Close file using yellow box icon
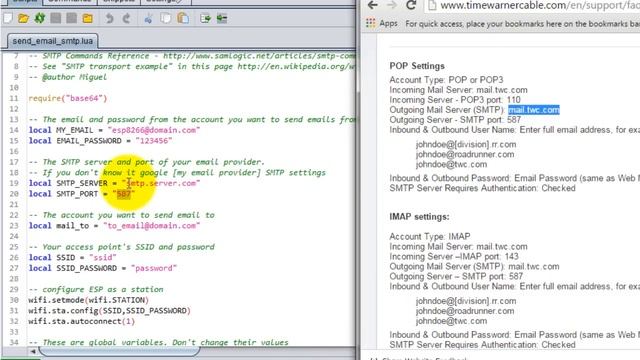This screenshot has width=640, height=360. pos(88,18)
